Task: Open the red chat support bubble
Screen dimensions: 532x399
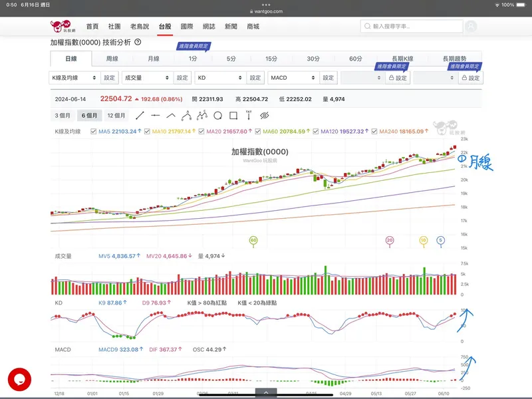Action: click(19, 379)
